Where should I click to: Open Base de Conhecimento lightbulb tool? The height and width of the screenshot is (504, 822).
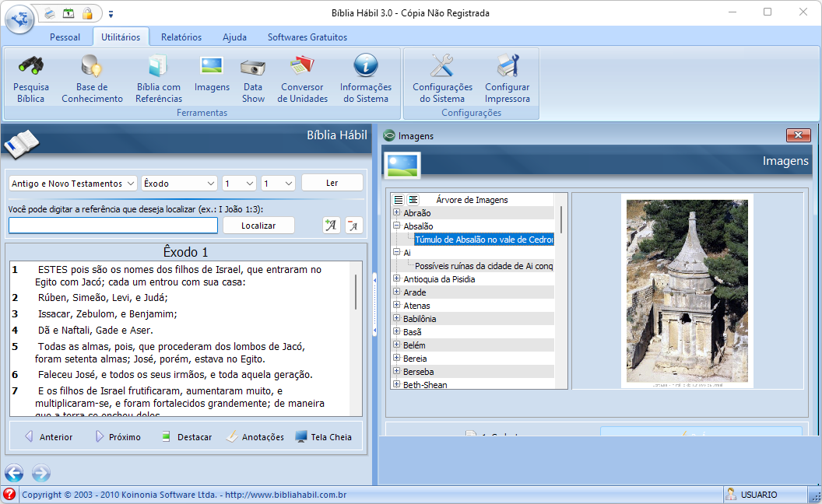point(92,79)
